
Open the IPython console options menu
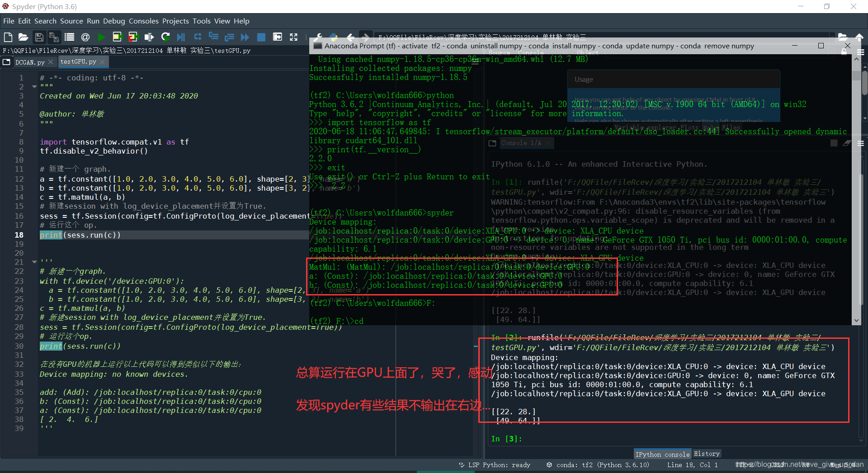861,143
